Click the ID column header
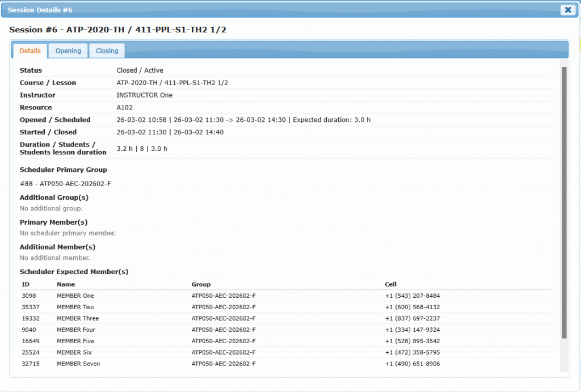This screenshot has width=581, height=392. (26, 284)
